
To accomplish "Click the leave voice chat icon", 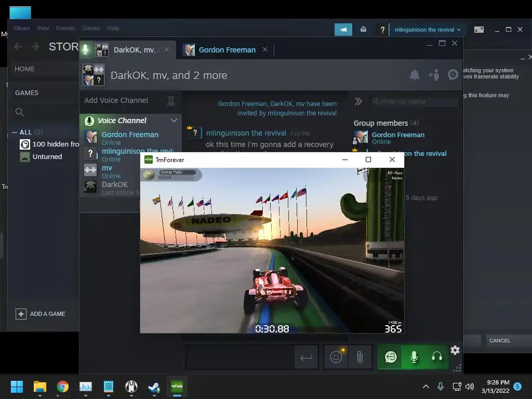I will pos(390,357).
